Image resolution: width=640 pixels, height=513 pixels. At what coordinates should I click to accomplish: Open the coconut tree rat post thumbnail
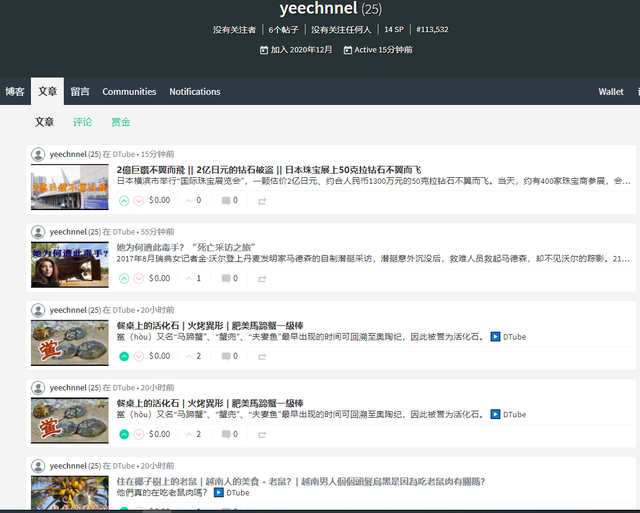coord(70,493)
